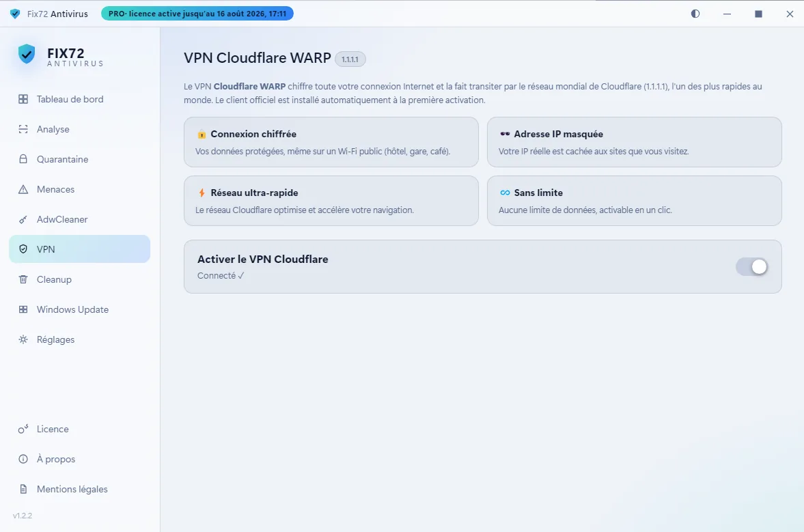The height and width of the screenshot is (532, 804).
Task: Click the sunglasses icon on Adresse IP masquée
Action: 505,134
